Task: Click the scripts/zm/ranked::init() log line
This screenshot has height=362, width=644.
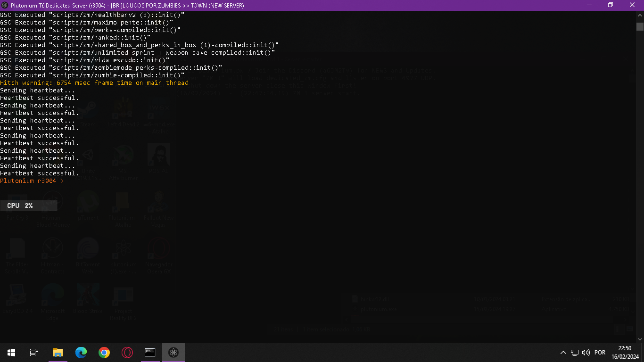Action: pyautogui.click(x=75, y=38)
